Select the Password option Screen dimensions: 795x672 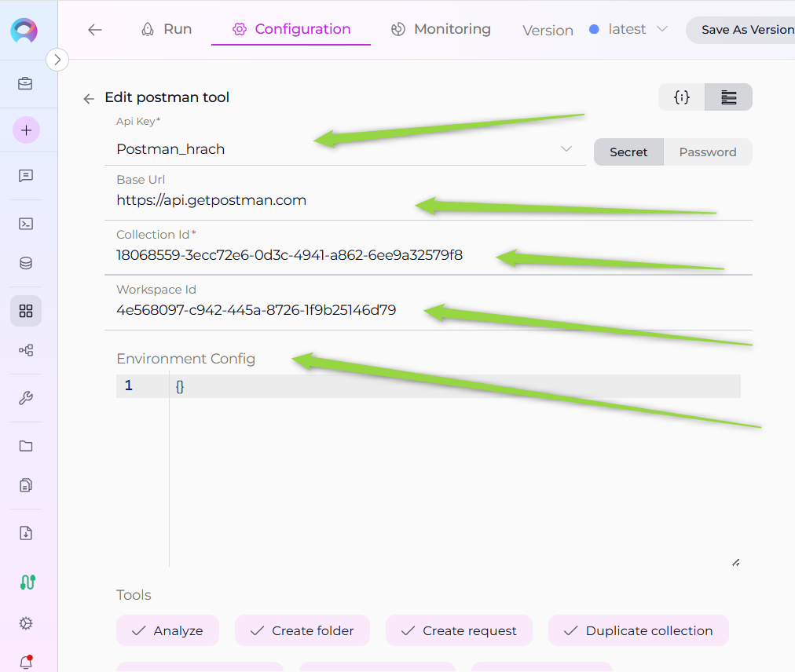pyautogui.click(x=708, y=152)
